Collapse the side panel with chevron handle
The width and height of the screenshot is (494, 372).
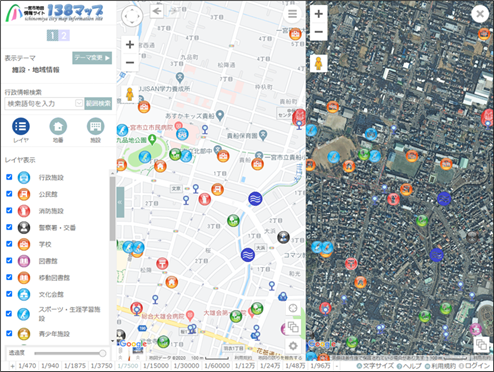pyautogui.click(x=120, y=202)
